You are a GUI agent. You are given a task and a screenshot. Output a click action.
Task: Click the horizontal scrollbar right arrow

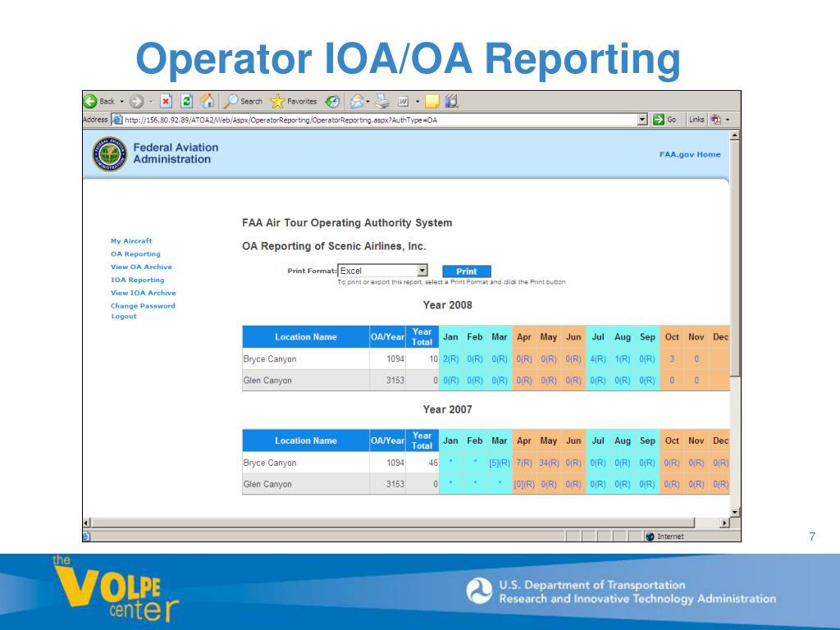coord(725,523)
